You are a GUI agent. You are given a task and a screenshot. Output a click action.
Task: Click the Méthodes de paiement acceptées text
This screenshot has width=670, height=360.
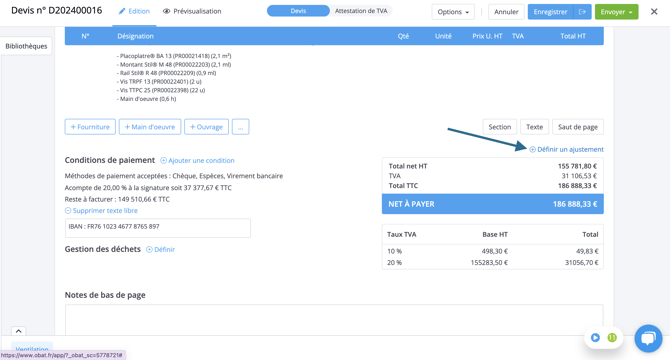coord(173,176)
